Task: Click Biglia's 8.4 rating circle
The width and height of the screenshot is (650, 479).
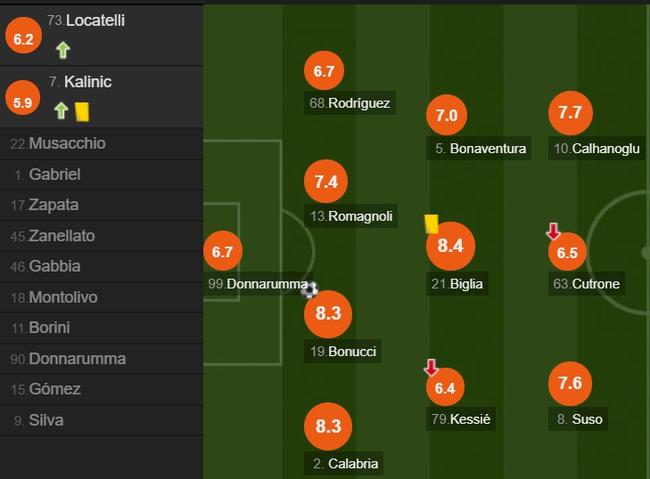Action: [450, 246]
